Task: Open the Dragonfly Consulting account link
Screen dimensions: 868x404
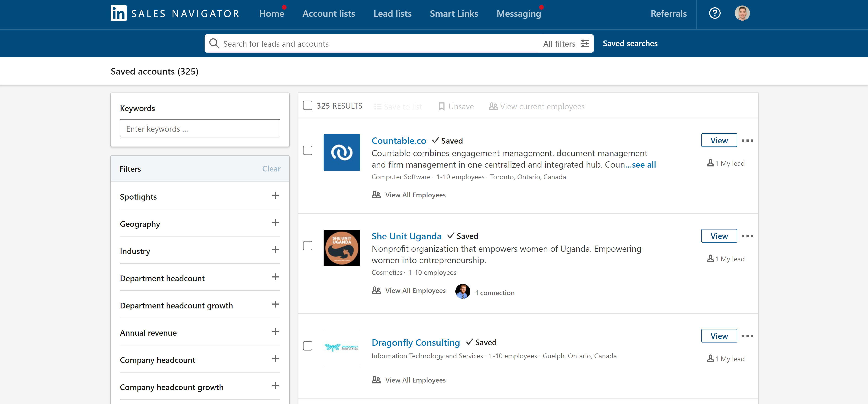Action: click(x=416, y=342)
